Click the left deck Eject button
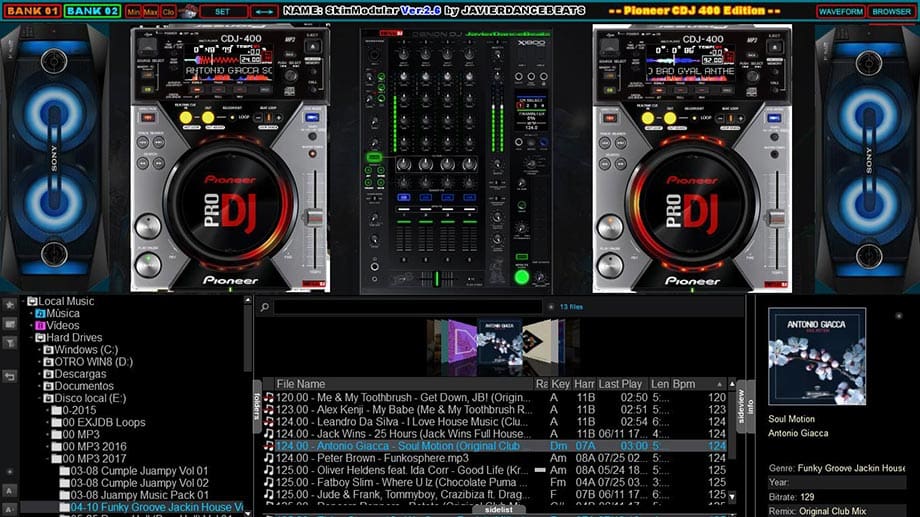 (313, 47)
